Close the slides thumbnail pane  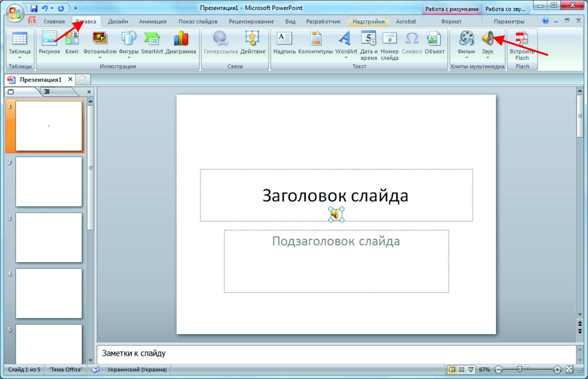pos(89,92)
